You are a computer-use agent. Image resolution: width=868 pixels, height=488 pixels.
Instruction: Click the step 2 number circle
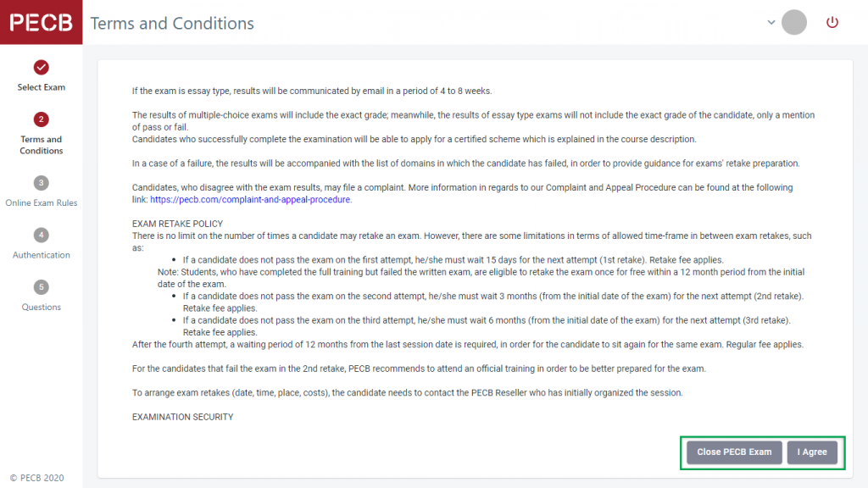(42, 119)
